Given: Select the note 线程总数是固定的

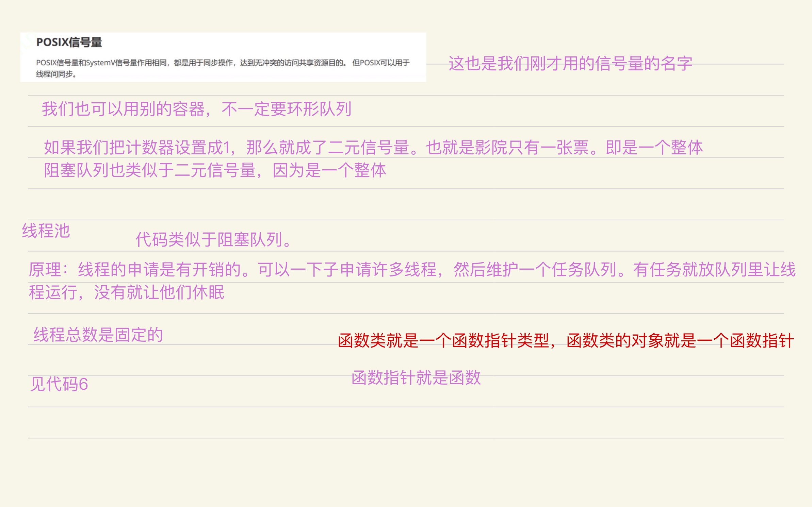Looking at the screenshot, I should tap(99, 334).
